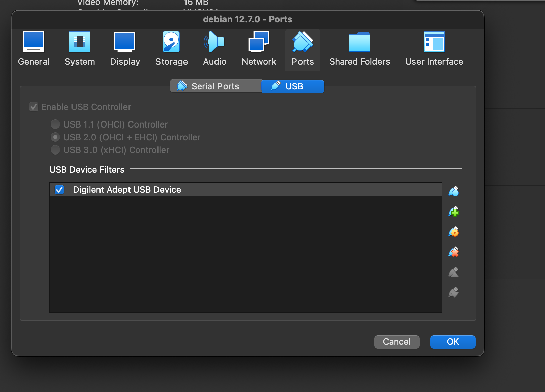Switch to the USB tab
545x392 pixels.
293,86
